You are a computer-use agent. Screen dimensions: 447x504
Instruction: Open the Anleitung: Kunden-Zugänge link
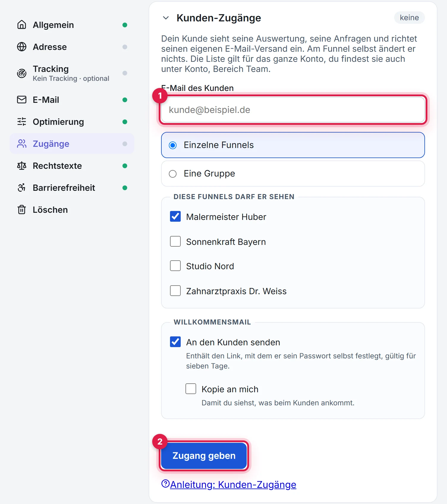coord(233,485)
